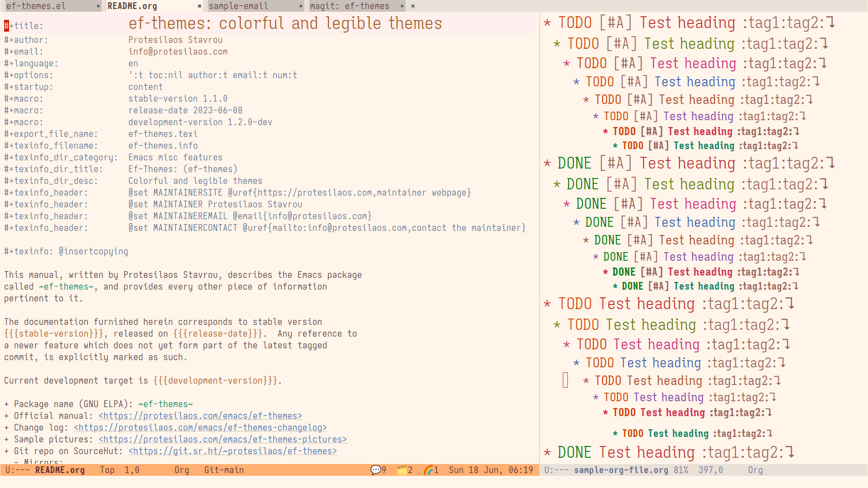Switch to magit: ef-themes tab
868x488 pixels.
pos(349,6)
